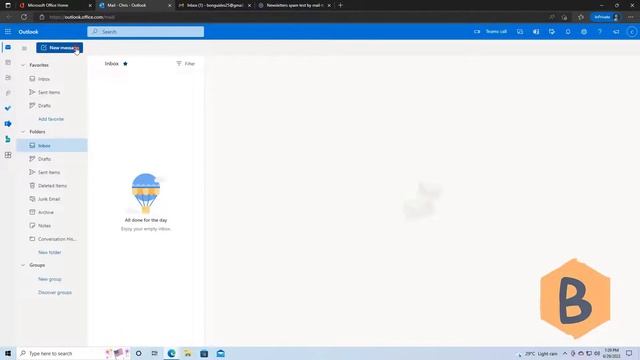Open the account manager avatar
The width and height of the screenshot is (640, 360).
pos(632,31)
